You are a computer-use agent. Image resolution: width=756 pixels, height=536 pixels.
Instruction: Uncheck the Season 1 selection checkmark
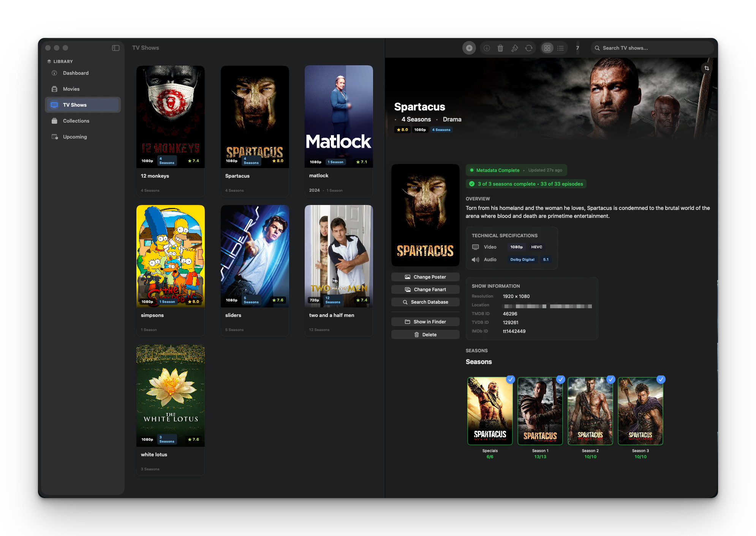tap(560, 380)
